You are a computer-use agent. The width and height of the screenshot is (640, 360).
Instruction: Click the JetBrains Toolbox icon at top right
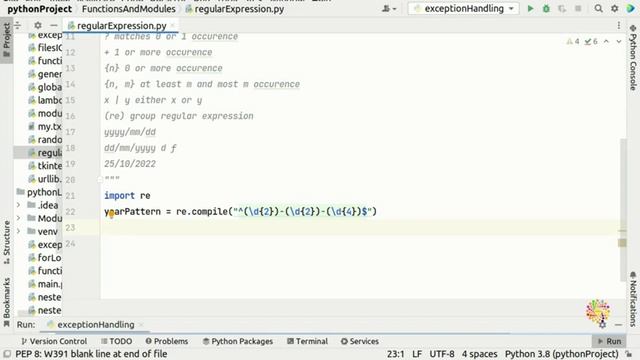(631, 9)
